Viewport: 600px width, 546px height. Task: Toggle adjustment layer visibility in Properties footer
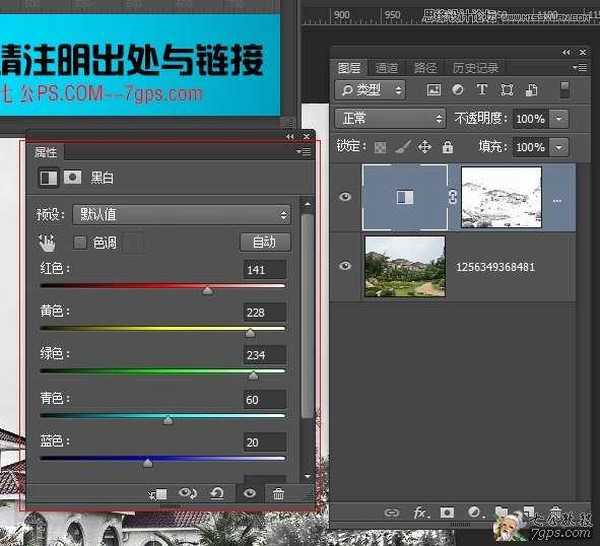click(x=249, y=493)
